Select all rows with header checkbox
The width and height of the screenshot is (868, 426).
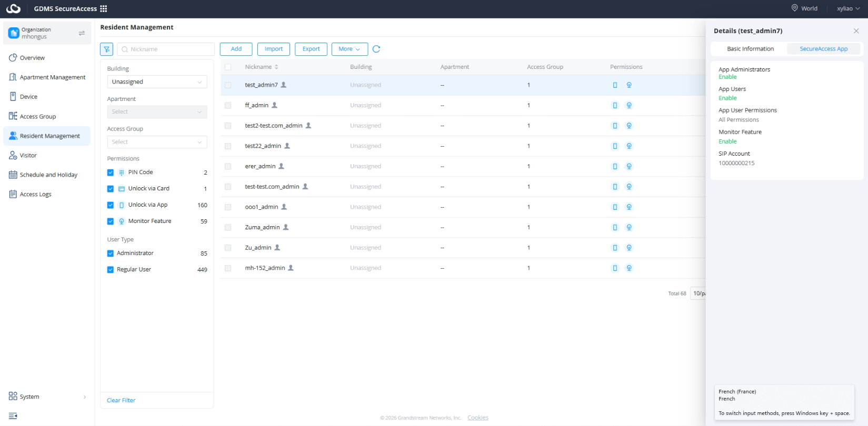click(228, 67)
